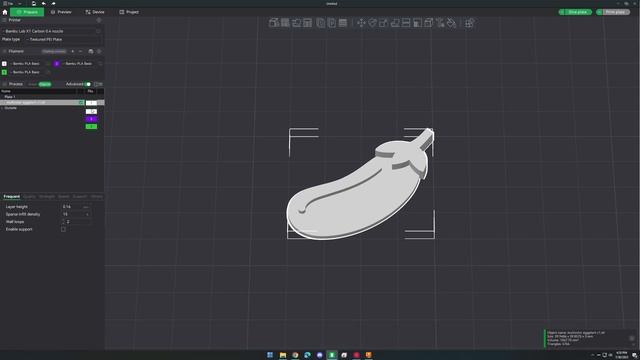Click the Redo arrow
Image resolution: width=640 pixels, height=360 pixels.
[53, 3]
